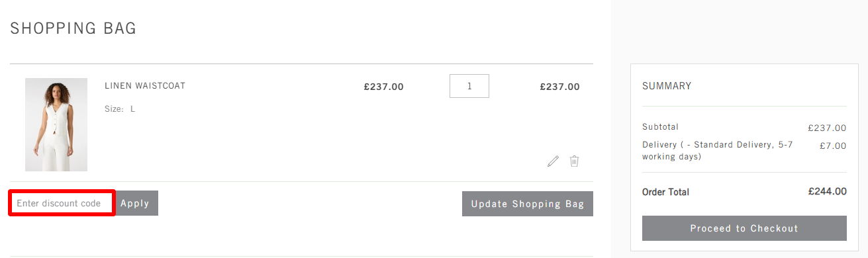Click Proceed to Checkout
Screen dimensions: 868x258
(x=744, y=228)
